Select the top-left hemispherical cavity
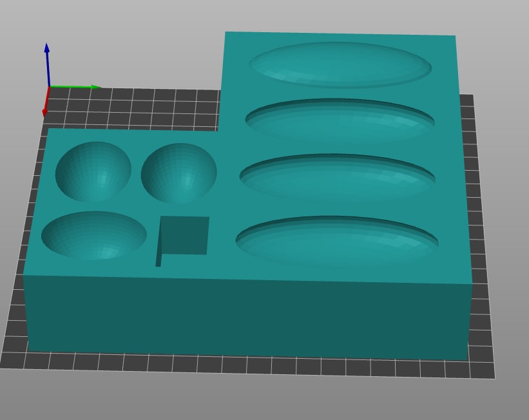 pos(93,172)
